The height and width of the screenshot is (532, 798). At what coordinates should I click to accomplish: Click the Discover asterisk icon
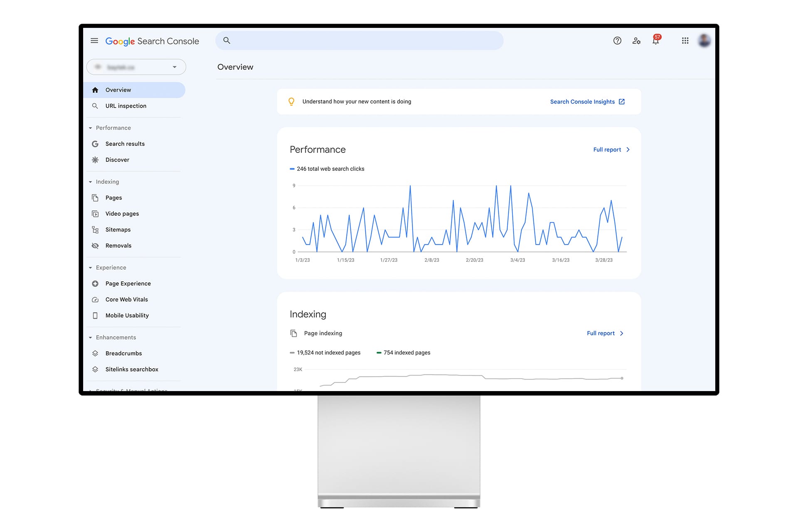tap(95, 160)
